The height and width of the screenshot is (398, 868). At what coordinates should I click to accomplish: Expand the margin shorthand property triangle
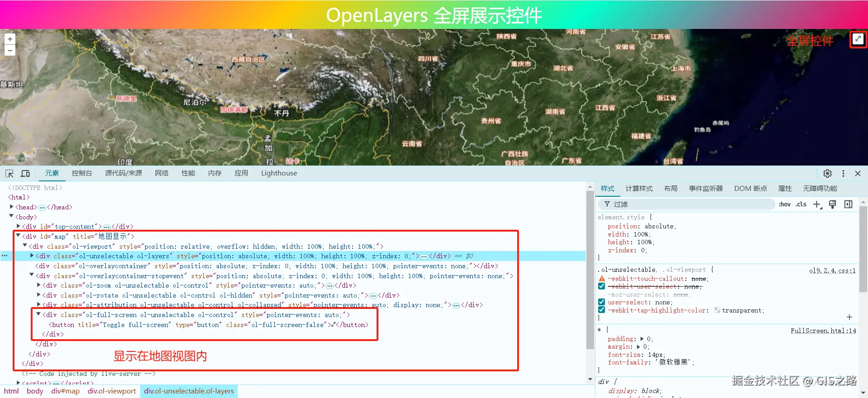[x=638, y=347]
